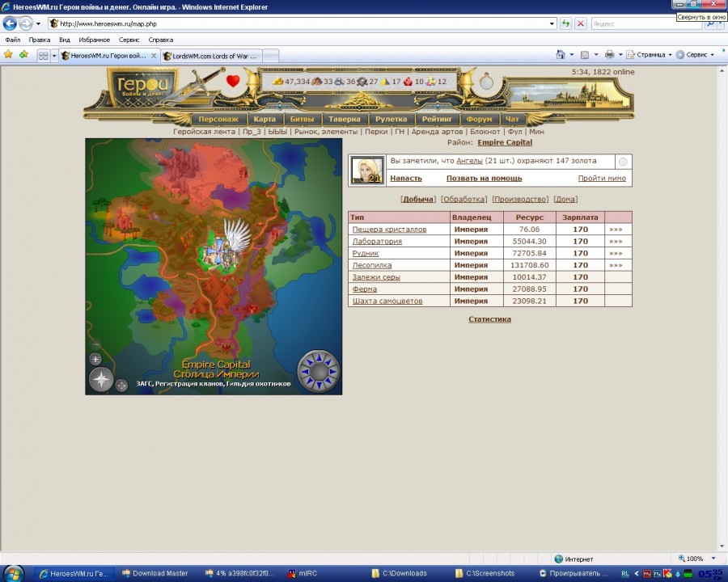Close the HeroesWM.ru tab

coord(154,56)
